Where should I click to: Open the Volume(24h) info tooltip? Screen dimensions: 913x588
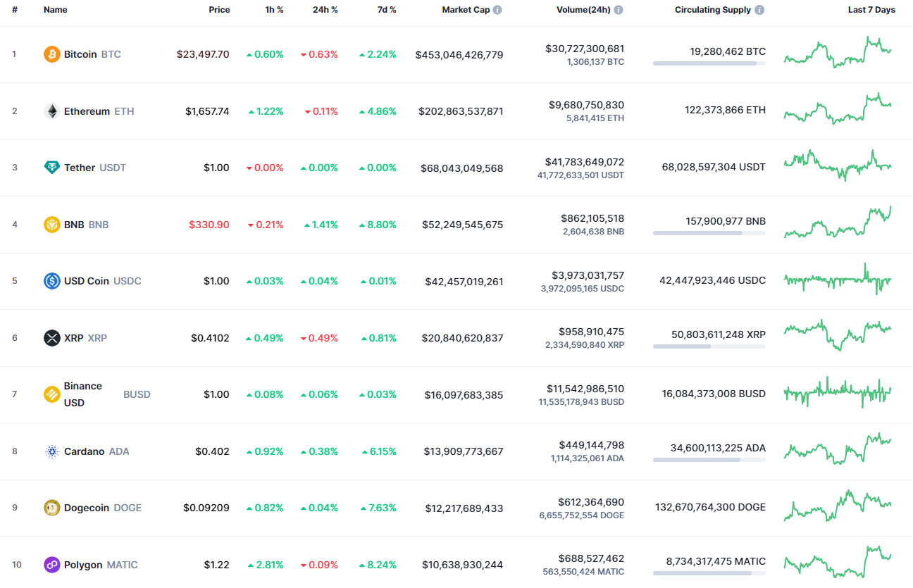618,9
